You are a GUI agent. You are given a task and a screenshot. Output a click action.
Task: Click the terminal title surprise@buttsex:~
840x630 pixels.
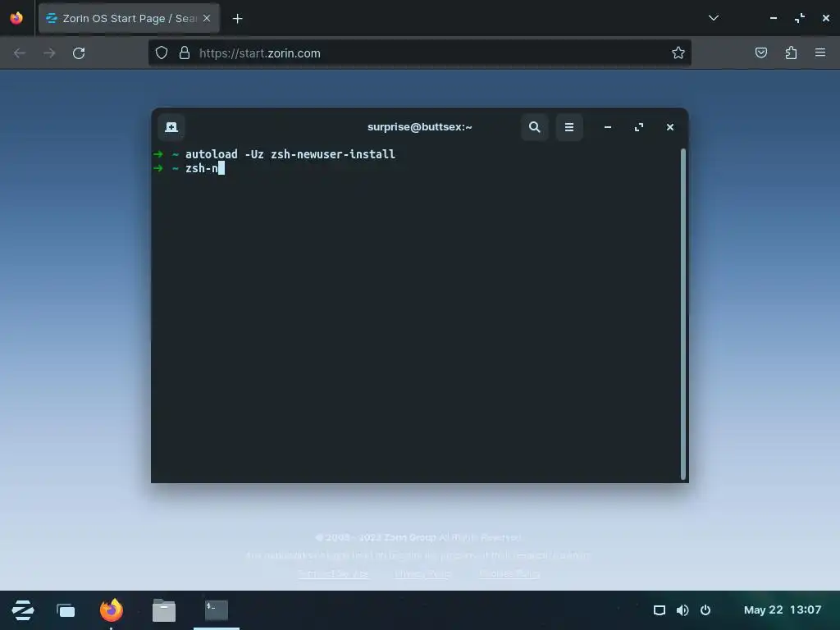coord(419,127)
